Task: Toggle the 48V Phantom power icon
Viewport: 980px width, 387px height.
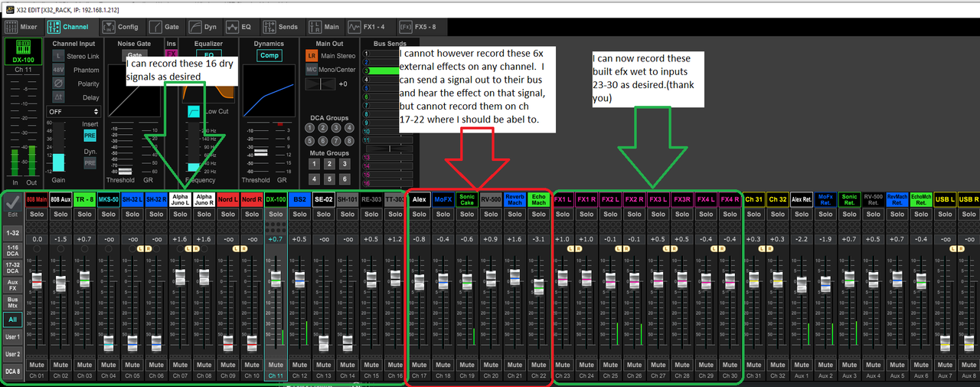Action: point(57,70)
